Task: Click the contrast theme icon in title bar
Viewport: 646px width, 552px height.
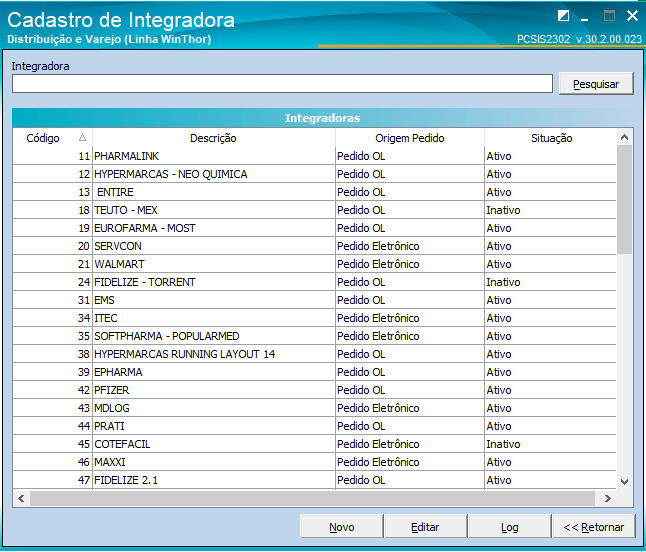Action: tap(564, 16)
